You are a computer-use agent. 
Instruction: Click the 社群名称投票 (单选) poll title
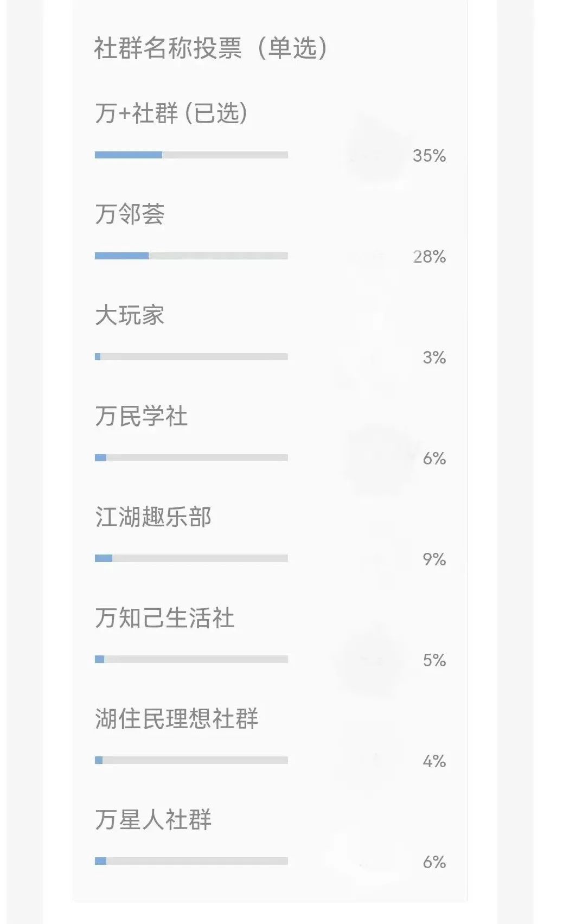[x=210, y=48]
